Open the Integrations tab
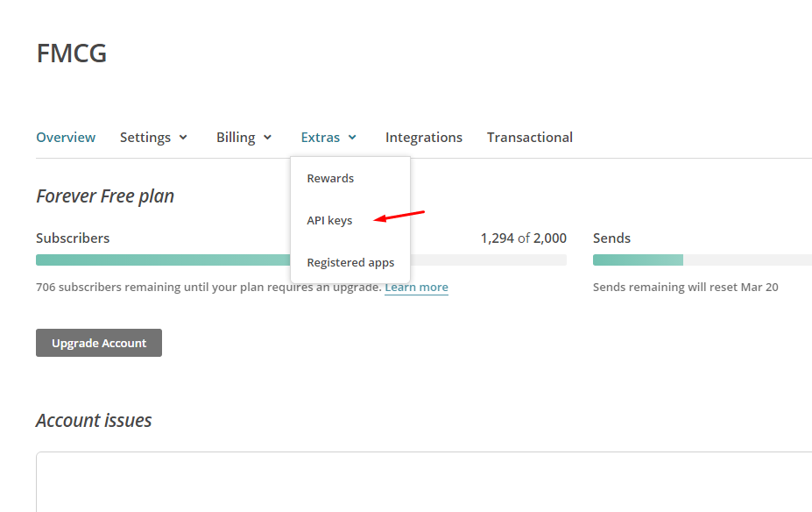The image size is (812, 512). 424,138
